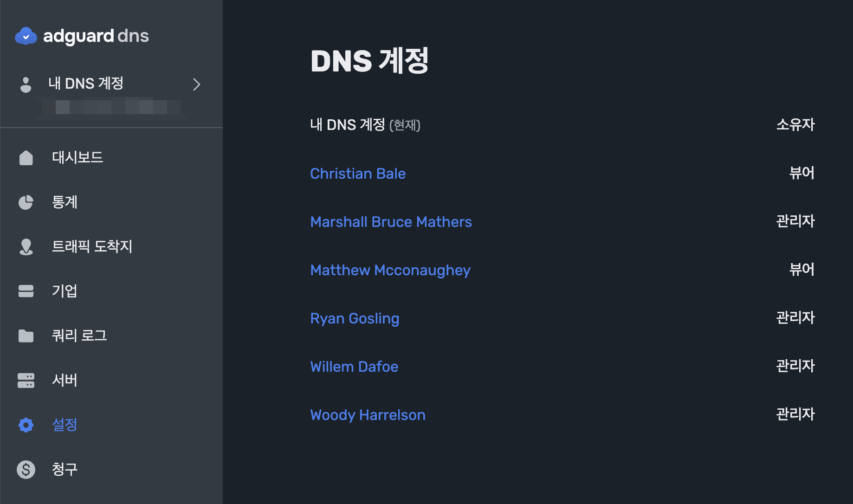
Task: Open the Willem Dafoe account
Action: coord(354,367)
